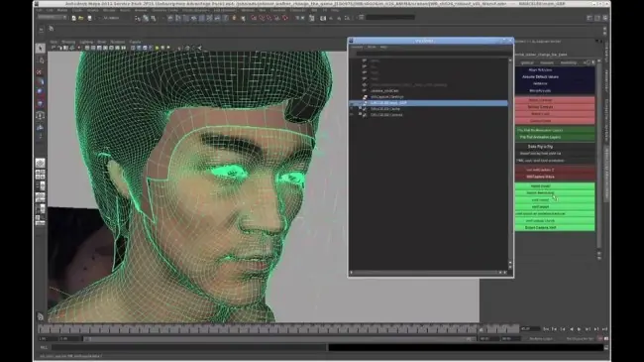Toggle X-Ray mode in viewport toolbar
The width and height of the screenshot is (644, 362).
187,48
